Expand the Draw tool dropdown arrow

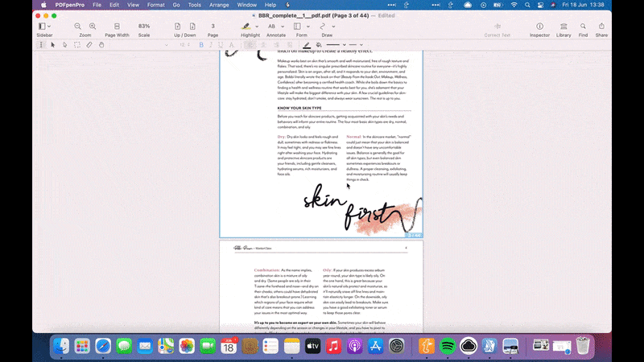(333, 27)
